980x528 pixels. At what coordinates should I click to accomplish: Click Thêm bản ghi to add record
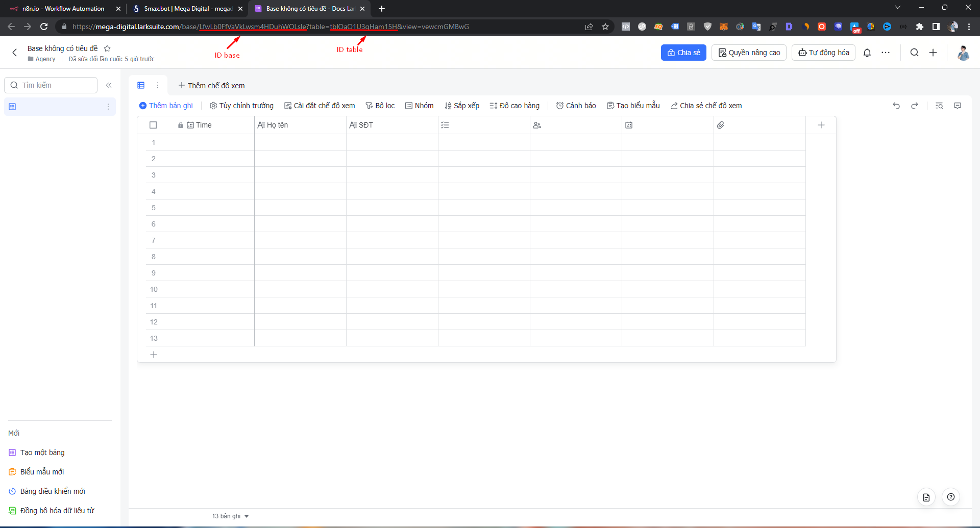pyautogui.click(x=166, y=106)
